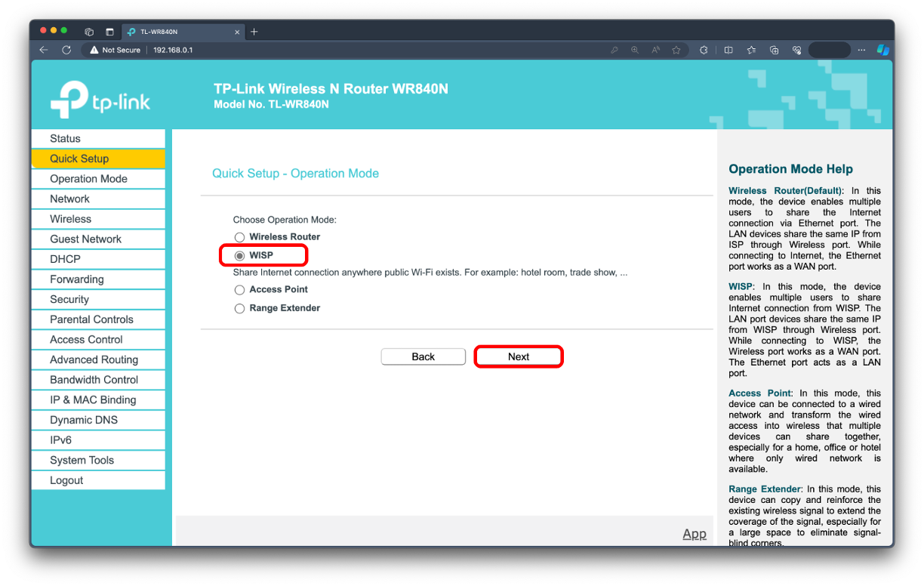Click the browser back arrow

coord(44,50)
